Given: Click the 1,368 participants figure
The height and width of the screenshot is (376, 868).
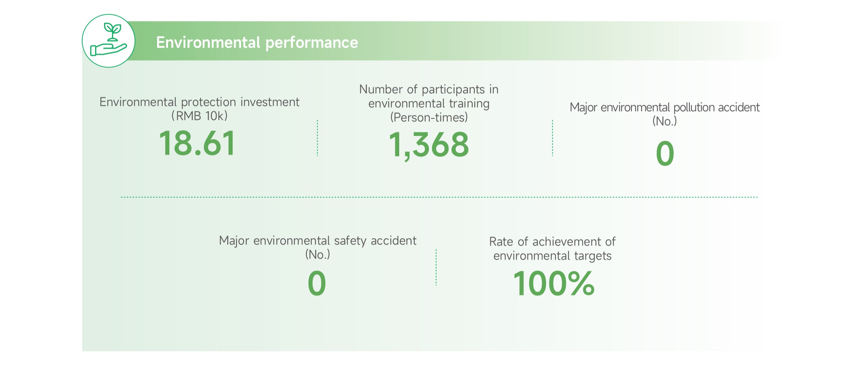Looking at the screenshot, I should [x=429, y=145].
